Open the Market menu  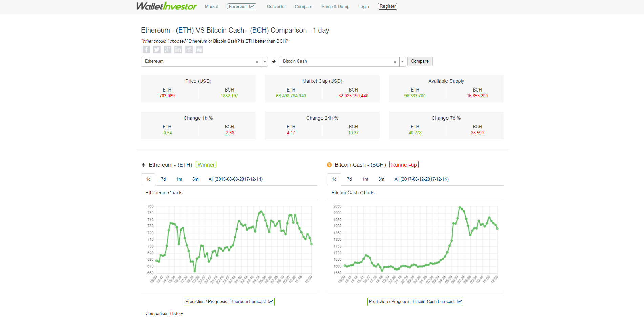[211, 7]
